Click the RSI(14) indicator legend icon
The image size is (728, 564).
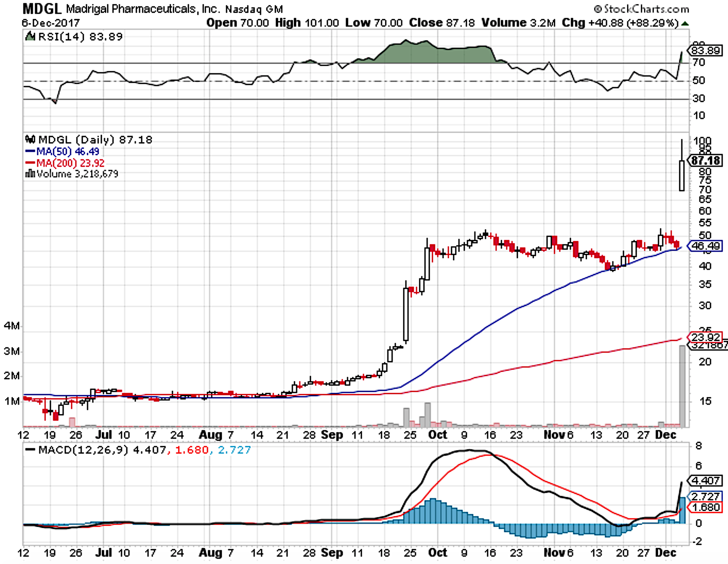pyautogui.click(x=31, y=37)
